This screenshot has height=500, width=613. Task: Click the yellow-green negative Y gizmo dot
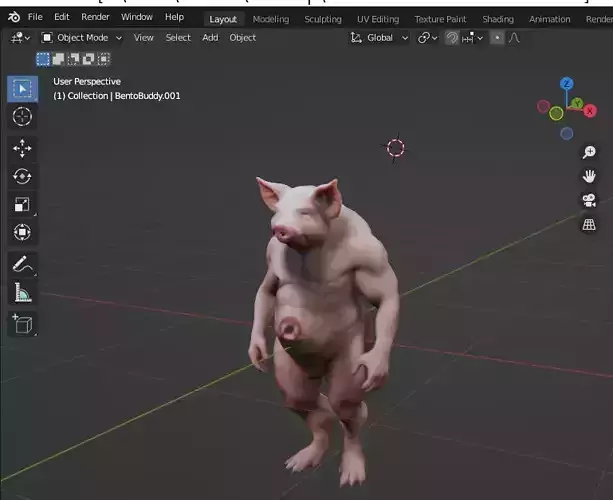click(556, 114)
